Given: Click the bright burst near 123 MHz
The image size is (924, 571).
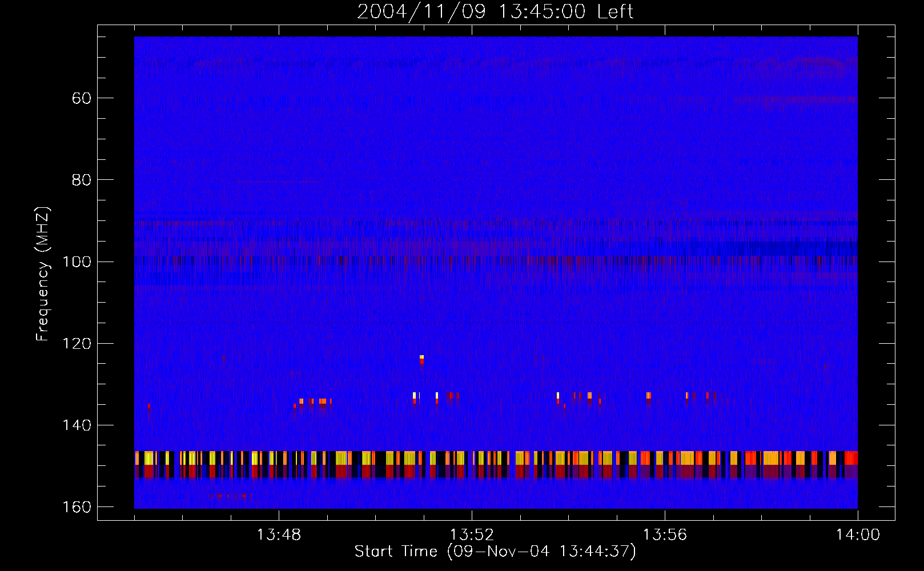Looking at the screenshot, I should pyautogui.click(x=421, y=359).
